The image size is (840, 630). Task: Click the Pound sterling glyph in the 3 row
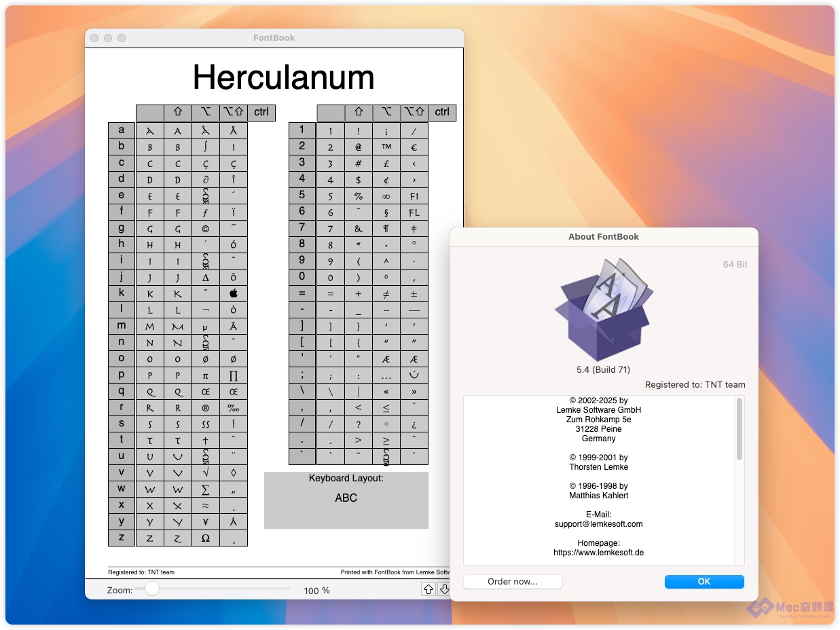point(386,163)
